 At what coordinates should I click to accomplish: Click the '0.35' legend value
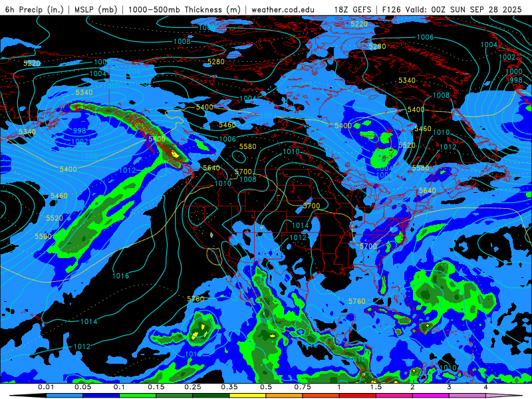pos(229,387)
